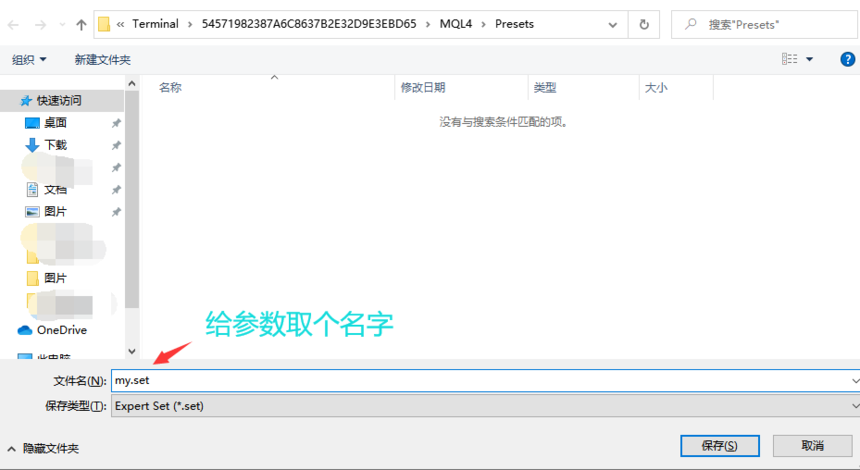Image resolution: width=860 pixels, height=470 pixels.
Task: Open OneDrive in the sidebar
Action: pyautogui.click(x=61, y=330)
